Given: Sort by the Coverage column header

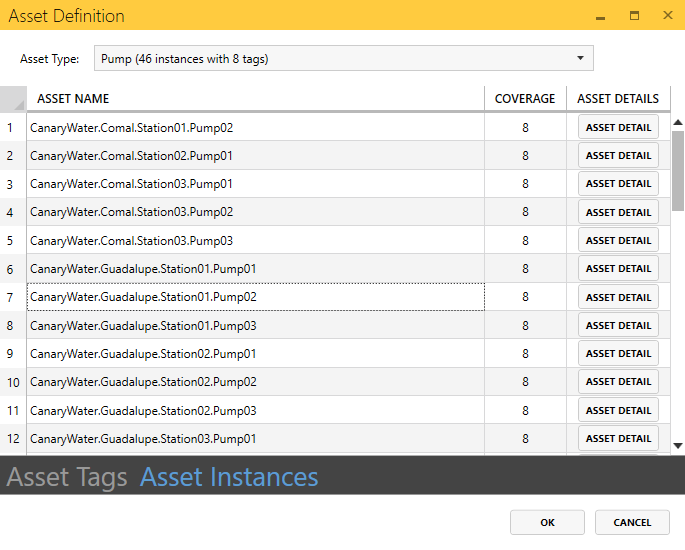Looking at the screenshot, I should coord(525,99).
